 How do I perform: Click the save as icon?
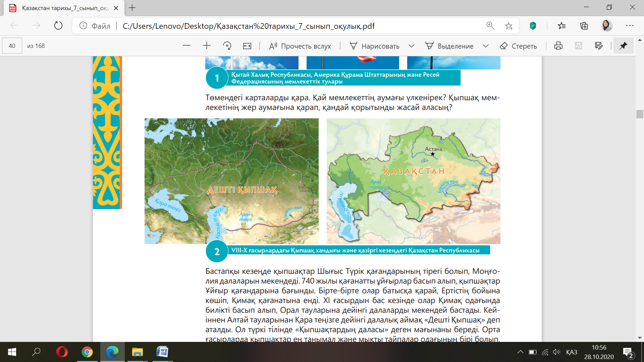pos(599,46)
